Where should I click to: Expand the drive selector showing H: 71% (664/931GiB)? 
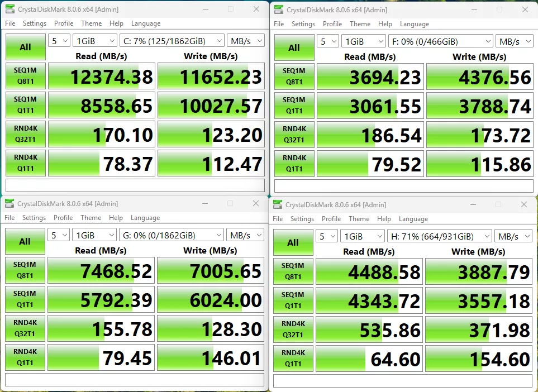click(439, 236)
